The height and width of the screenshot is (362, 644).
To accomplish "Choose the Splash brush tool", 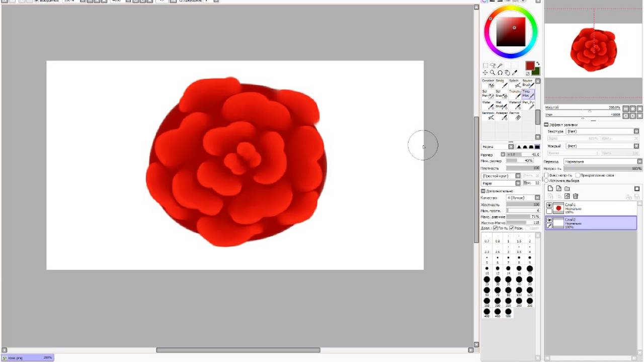I will 515,83.
